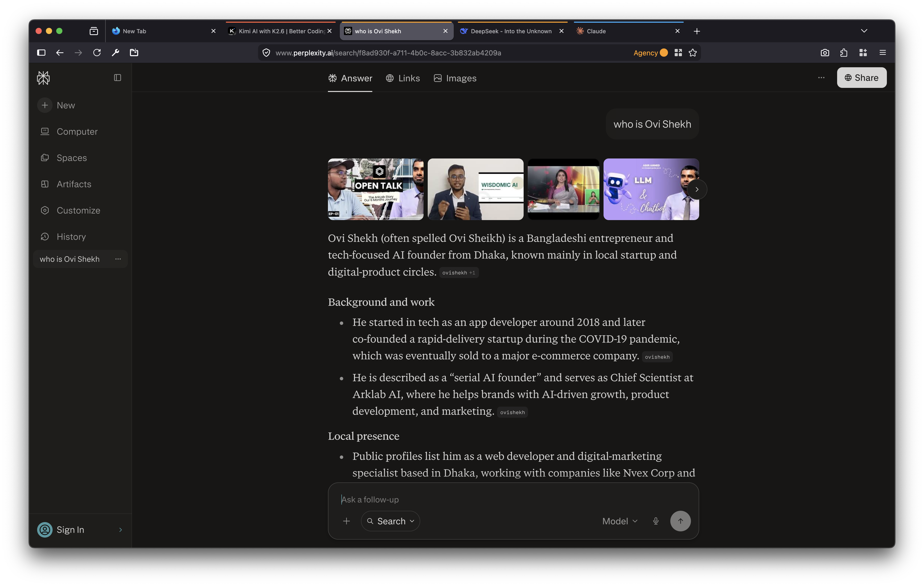Open the extensions puzzle icon
924x586 pixels.
[x=843, y=53]
